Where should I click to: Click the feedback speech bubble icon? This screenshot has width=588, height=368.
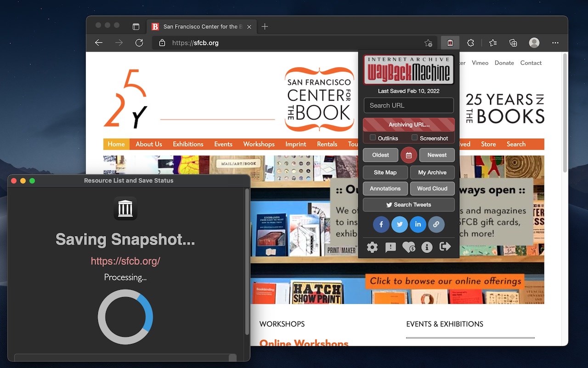390,247
